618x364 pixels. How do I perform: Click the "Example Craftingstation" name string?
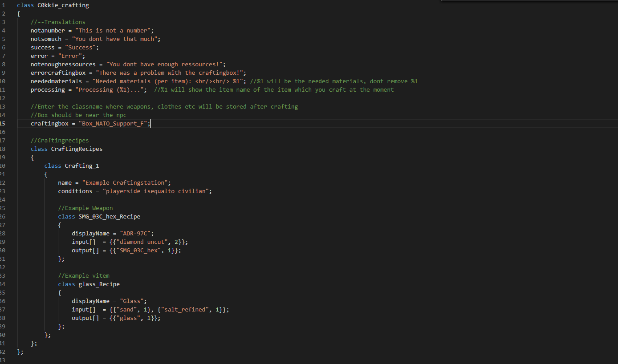click(126, 182)
